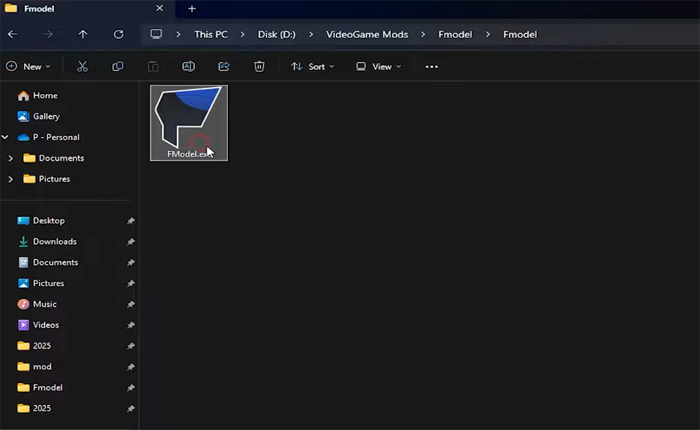This screenshot has height=430, width=700.
Task: Go to parent Fmodel breadcrumb segment
Action: (455, 34)
